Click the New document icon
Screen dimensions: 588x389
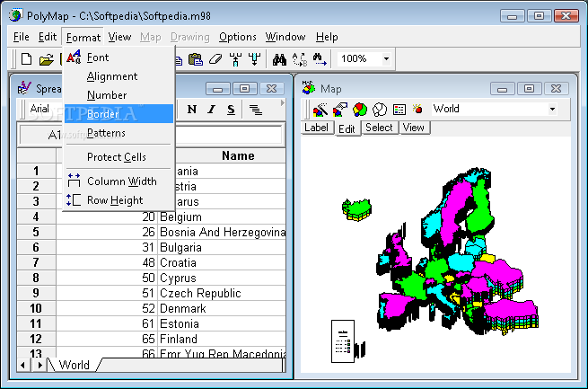click(26, 59)
